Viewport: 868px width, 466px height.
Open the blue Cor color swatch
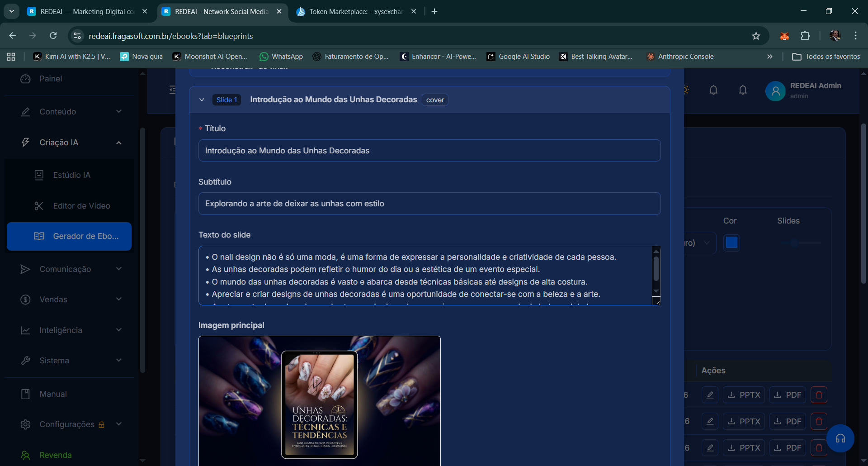[731, 243]
